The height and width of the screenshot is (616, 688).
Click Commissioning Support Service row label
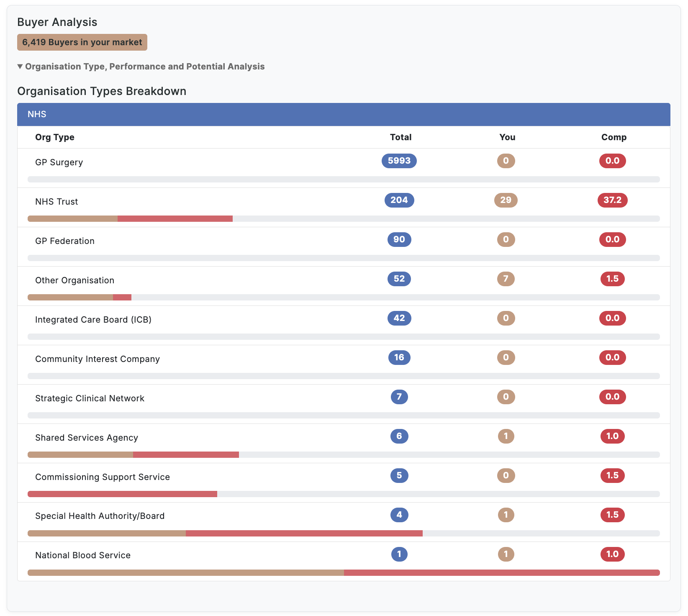(x=103, y=477)
